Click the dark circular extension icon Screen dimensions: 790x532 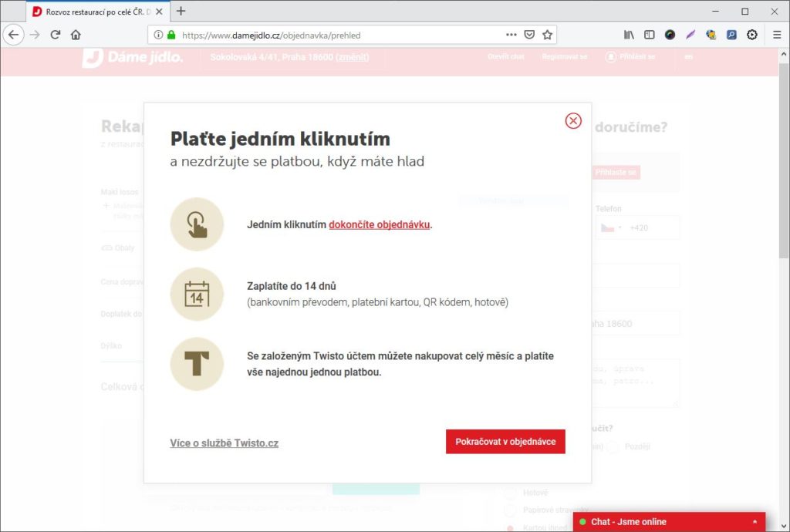coord(670,35)
